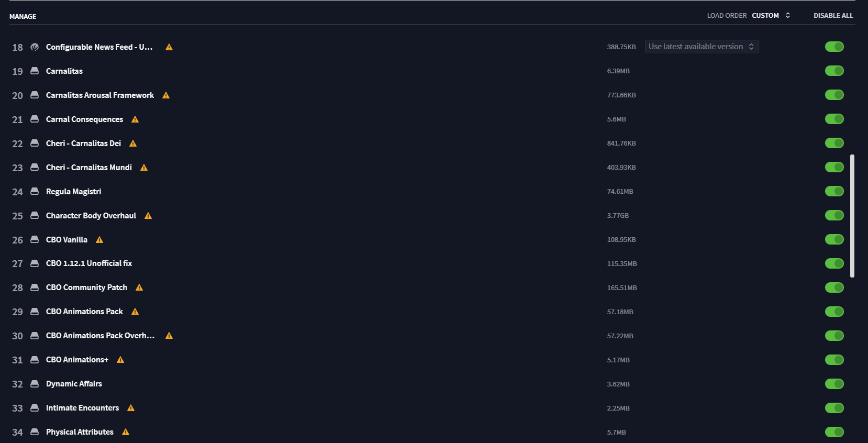The width and height of the screenshot is (868, 443).
Task: Click the warning icon beside CBO Animations+
Action: (x=120, y=360)
